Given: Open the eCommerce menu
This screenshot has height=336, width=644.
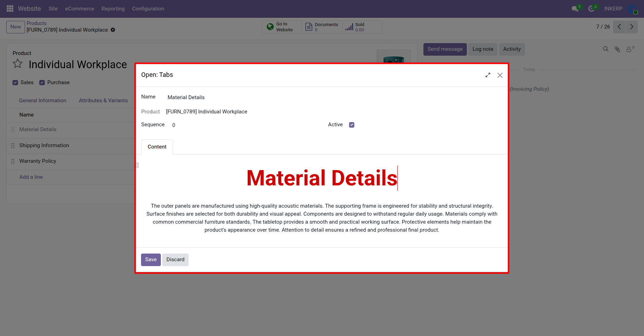Looking at the screenshot, I should click(80, 9).
